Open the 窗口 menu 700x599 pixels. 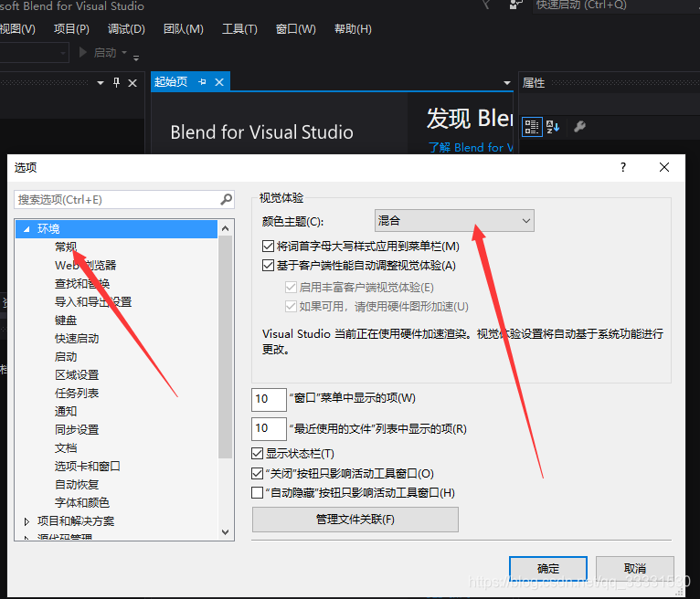[295, 29]
